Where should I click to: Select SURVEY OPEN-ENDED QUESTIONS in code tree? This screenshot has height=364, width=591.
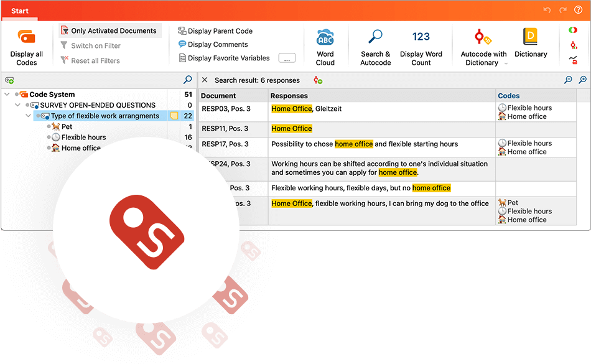[x=98, y=105]
